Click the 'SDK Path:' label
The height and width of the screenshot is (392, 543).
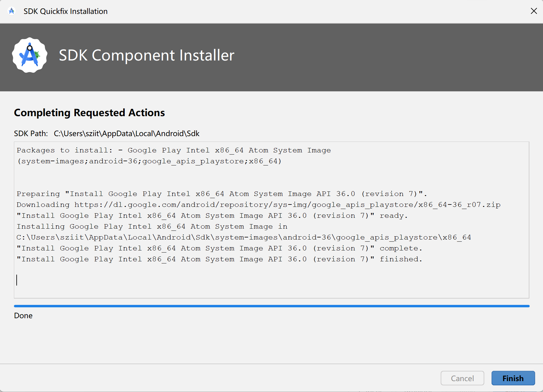point(31,133)
